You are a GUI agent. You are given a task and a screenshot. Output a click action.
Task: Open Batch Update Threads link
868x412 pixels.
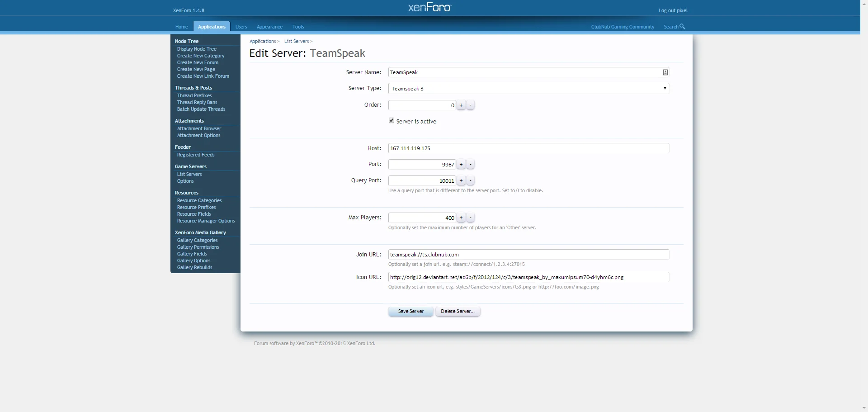coord(201,109)
